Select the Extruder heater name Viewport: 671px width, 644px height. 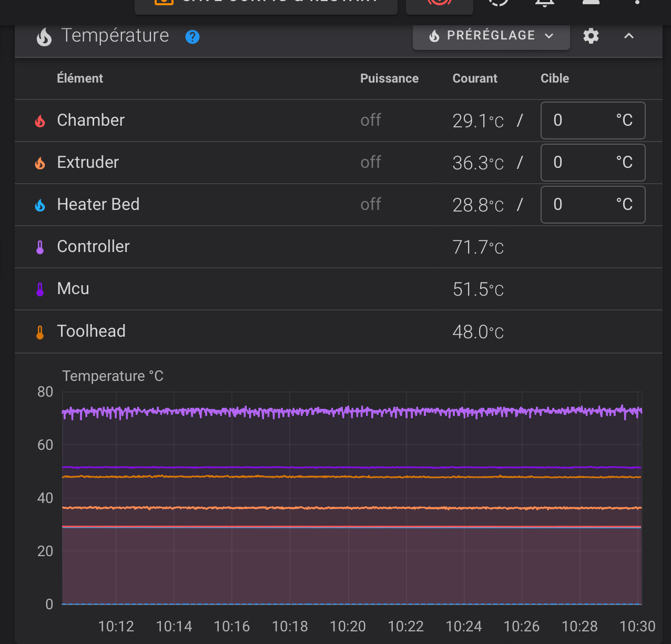point(88,163)
